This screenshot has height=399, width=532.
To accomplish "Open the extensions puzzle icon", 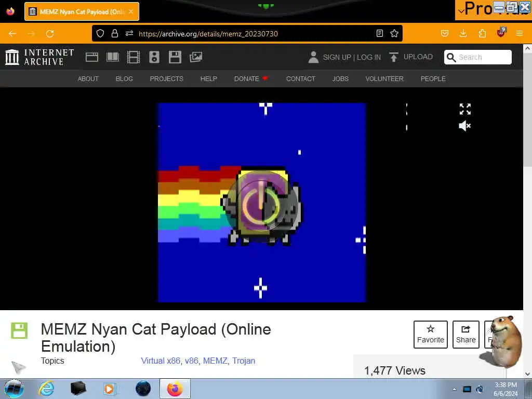I will tap(482, 33).
